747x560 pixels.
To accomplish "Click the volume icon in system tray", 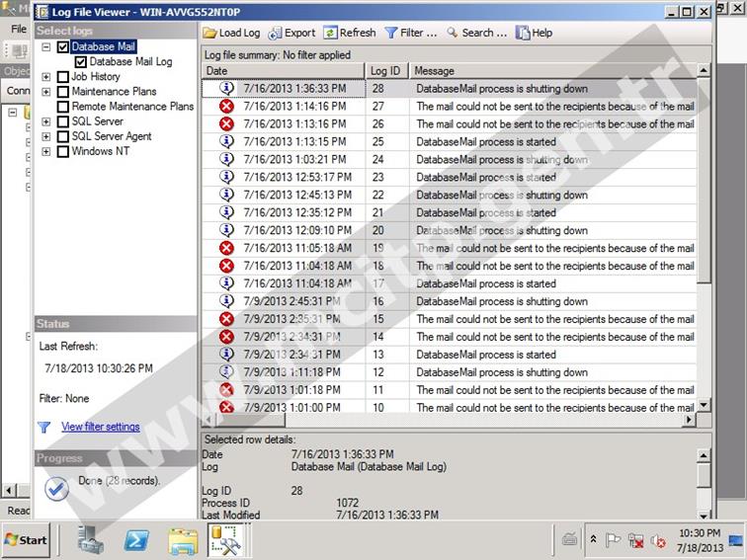I will pyautogui.click(x=658, y=540).
